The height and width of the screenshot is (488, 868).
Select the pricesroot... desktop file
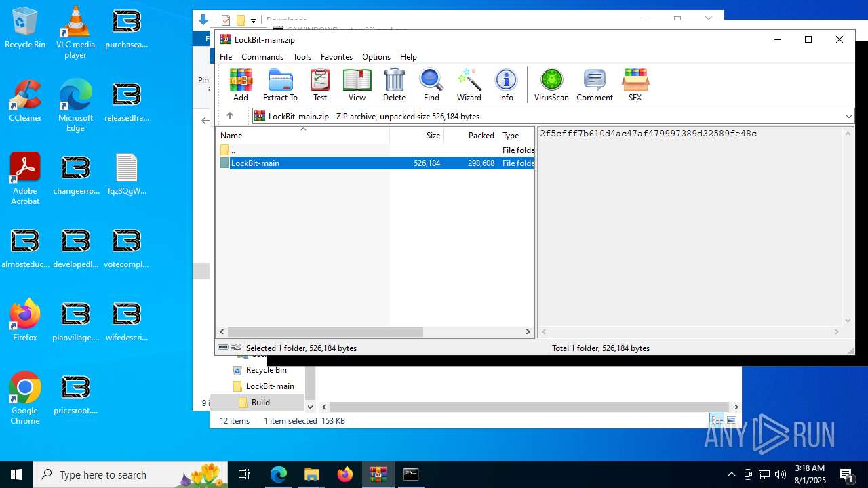point(75,394)
